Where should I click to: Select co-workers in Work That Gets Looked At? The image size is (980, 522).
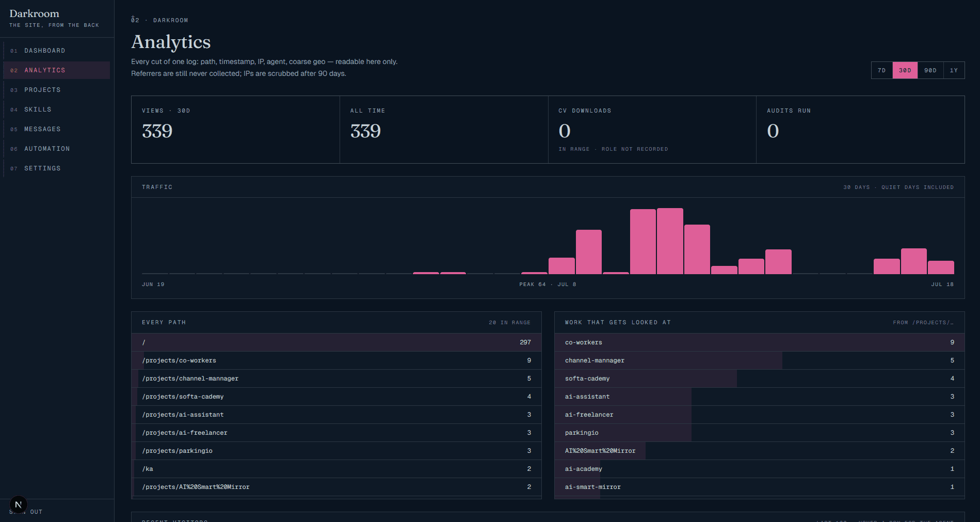coord(760,342)
